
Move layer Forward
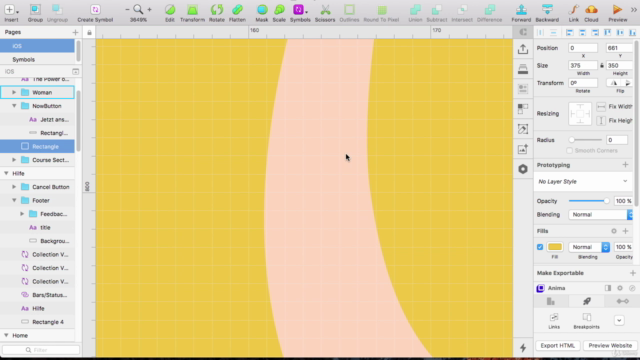tap(521, 13)
